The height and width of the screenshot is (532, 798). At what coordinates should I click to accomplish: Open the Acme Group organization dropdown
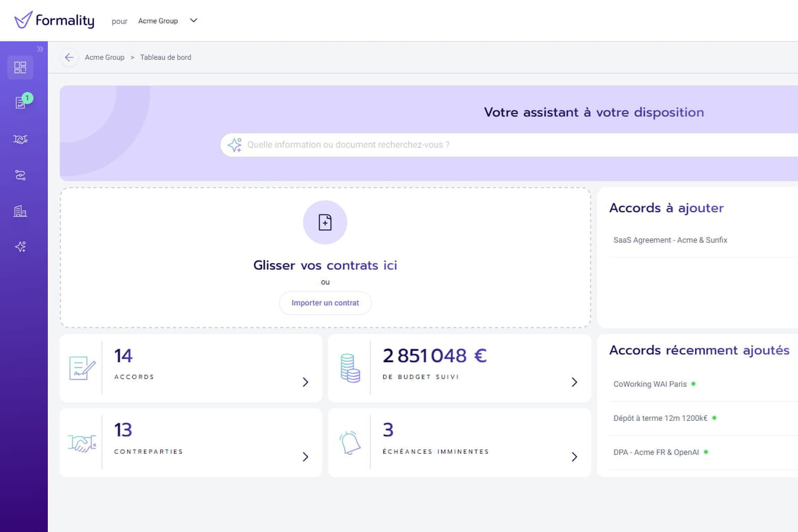point(168,21)
